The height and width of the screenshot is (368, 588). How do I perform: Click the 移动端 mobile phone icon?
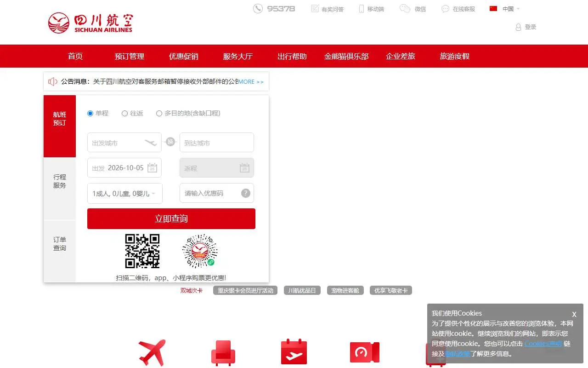pos(362,9)
